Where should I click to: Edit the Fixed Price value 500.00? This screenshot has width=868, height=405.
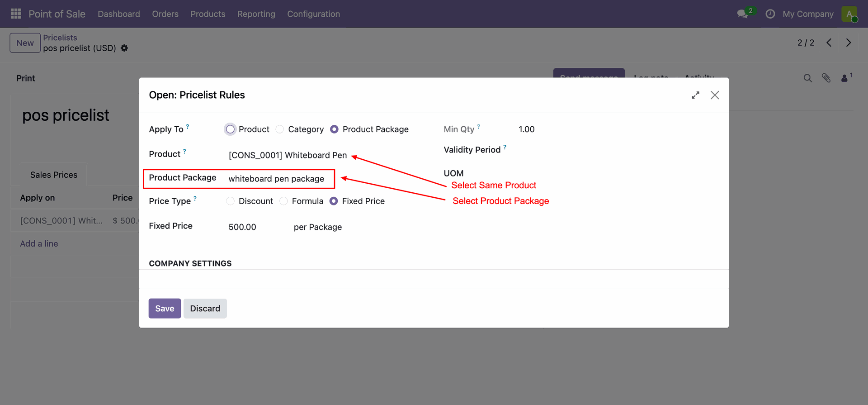pos(242,227)
